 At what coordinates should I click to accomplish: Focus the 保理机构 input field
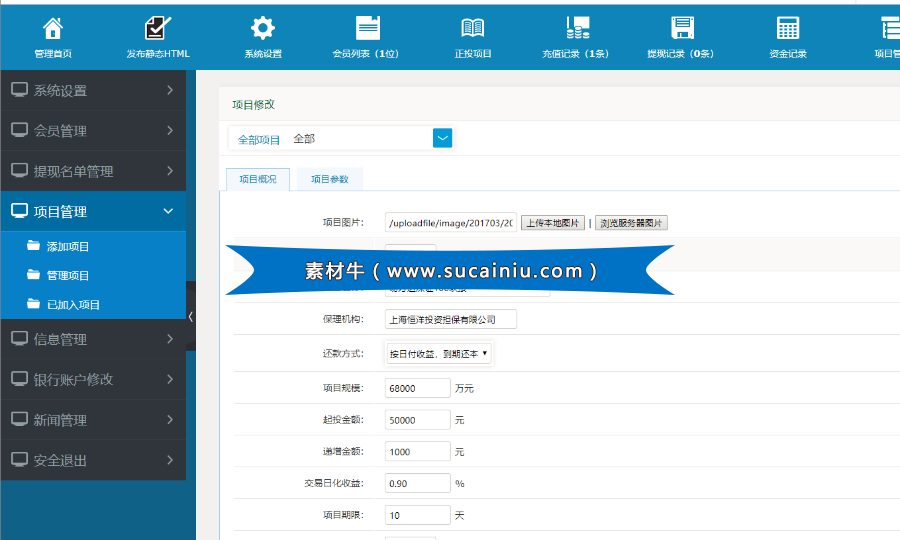[x=451, y=319]
